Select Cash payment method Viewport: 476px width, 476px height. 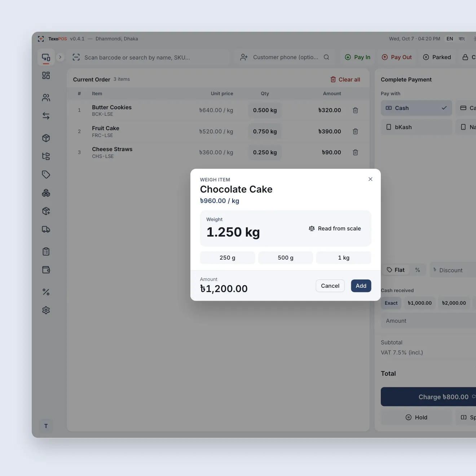[x=416, y=108]
